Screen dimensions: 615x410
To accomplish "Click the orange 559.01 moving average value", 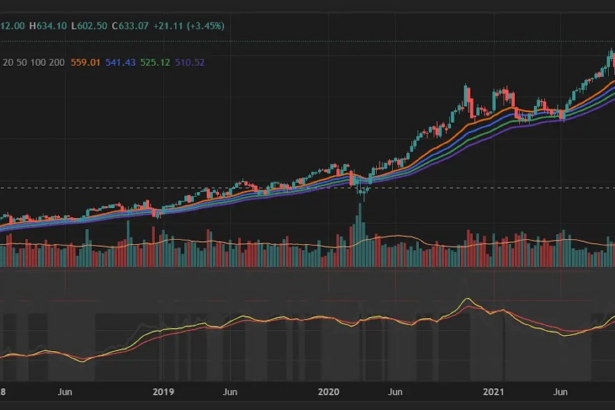I will (85, 62).
